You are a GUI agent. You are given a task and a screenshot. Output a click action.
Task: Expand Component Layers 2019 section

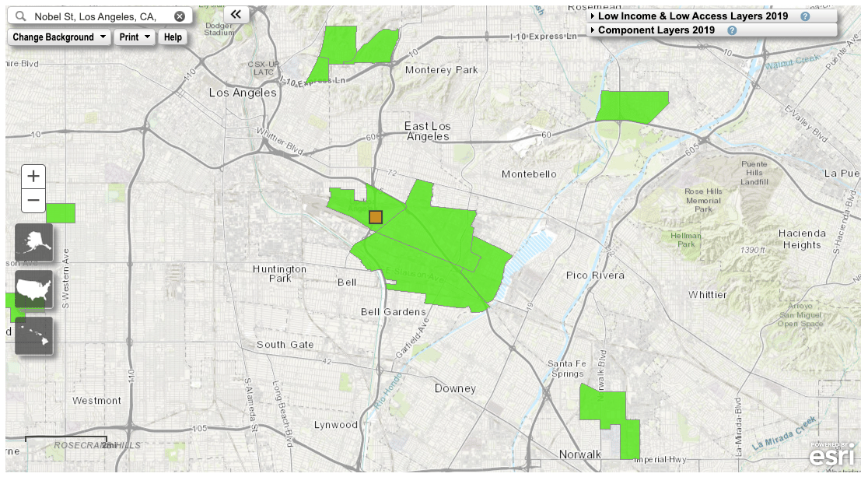[656, 30]
